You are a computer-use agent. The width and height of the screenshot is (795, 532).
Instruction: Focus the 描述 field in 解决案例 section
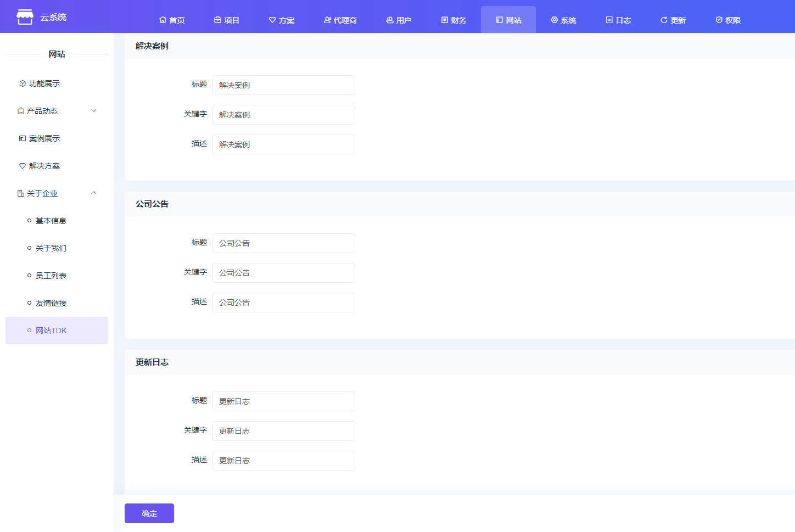coord(284,144)
